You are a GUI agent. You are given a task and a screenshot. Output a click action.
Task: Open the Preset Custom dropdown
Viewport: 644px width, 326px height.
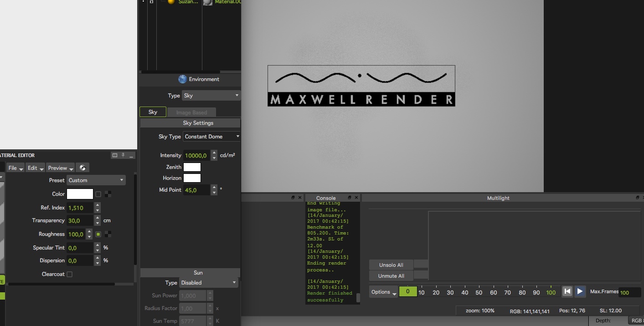tap(96, 180)
